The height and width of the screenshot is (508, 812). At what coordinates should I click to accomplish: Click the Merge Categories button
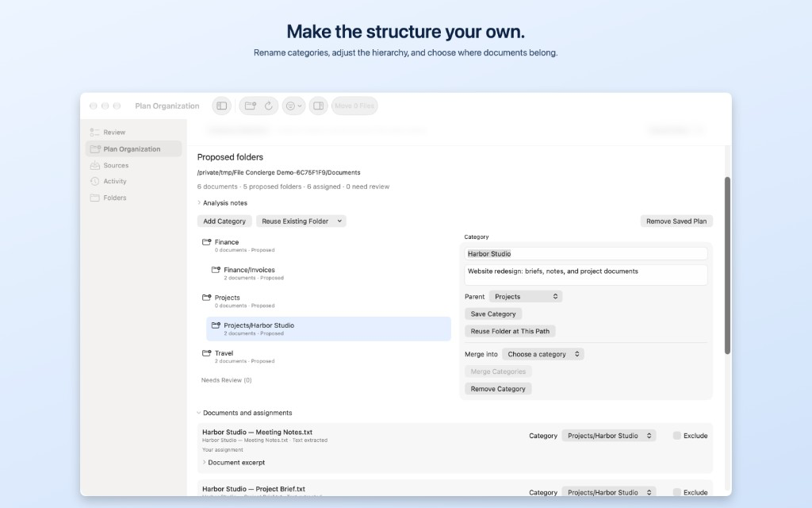(x=498, y=371)
